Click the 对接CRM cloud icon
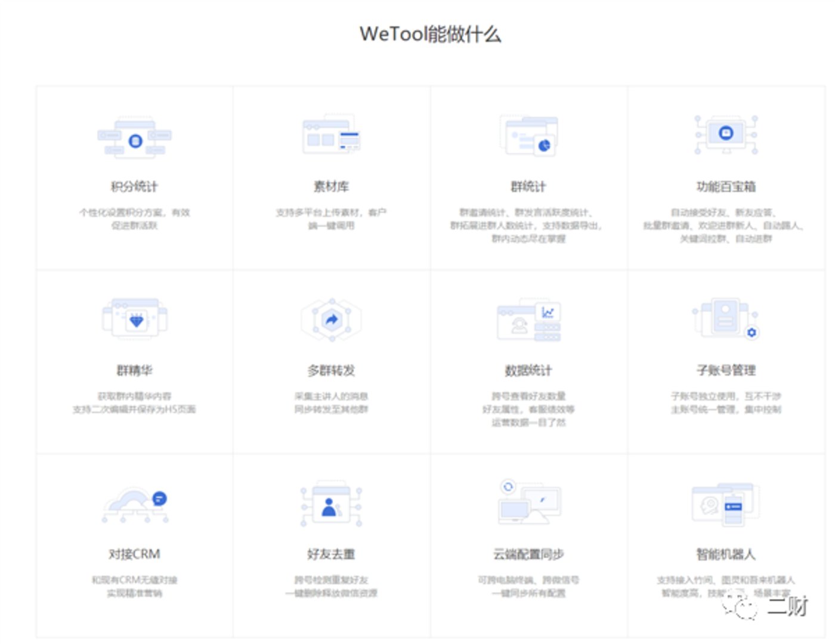The width and height of the screenshot is (835, 644). [136, 504]
